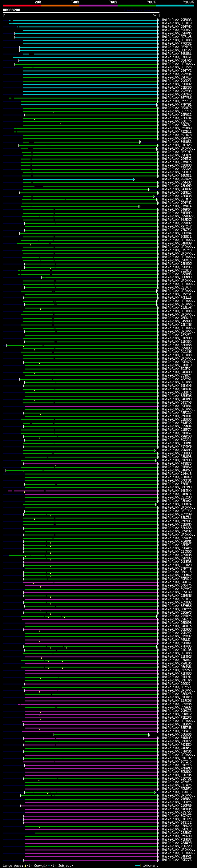Click the red 20% identity legend segment

coord(22,6)
